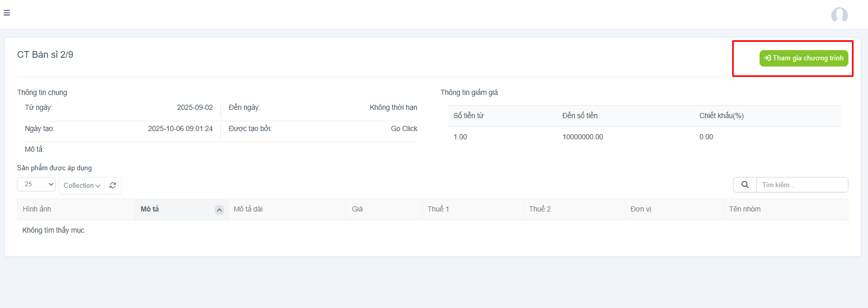Click the refresh icon beside Collection
868x308 pixels.
click(x=113, y=186)
